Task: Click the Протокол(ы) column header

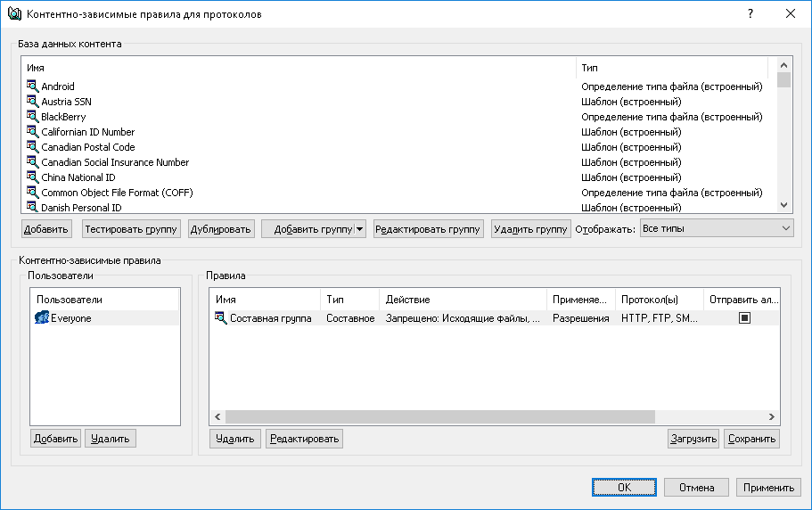Action: coord(659,300)
